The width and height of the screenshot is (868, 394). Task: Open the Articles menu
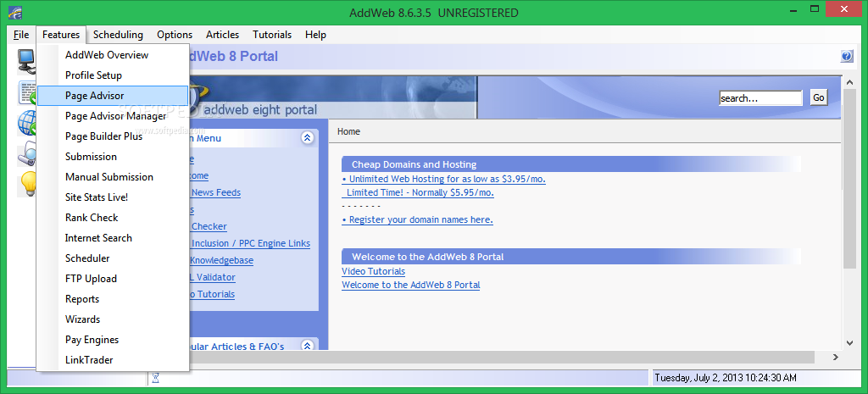[223, 34]
